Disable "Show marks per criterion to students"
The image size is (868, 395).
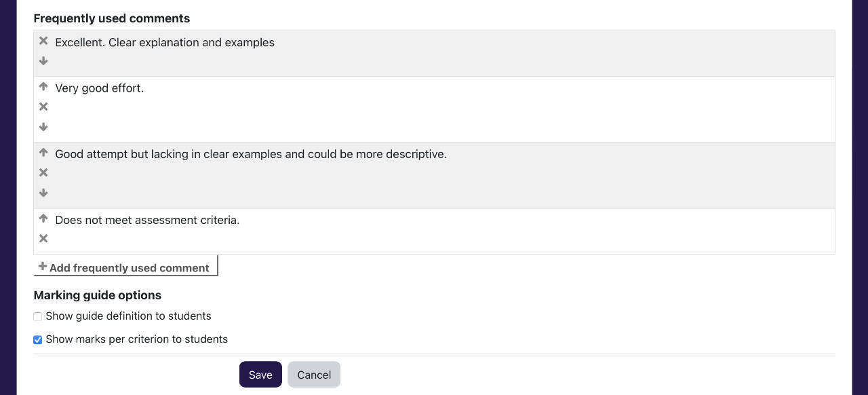coord(37,339)
